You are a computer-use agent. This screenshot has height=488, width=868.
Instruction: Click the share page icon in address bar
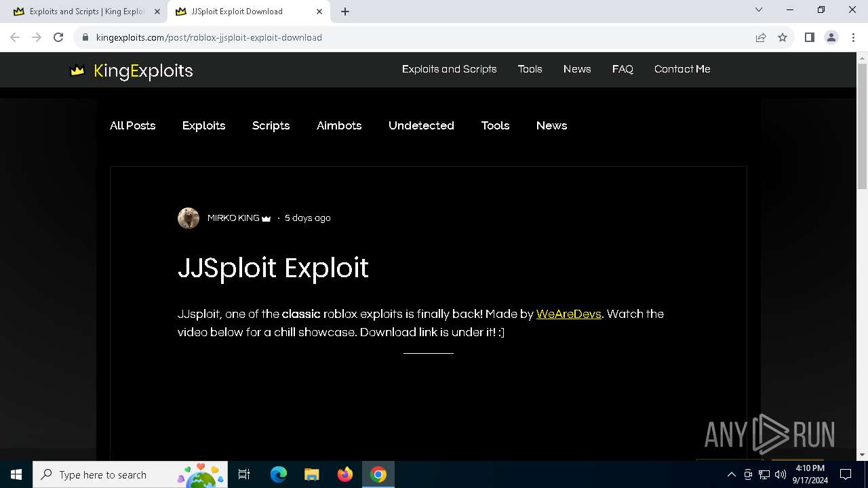pos(761,37)
